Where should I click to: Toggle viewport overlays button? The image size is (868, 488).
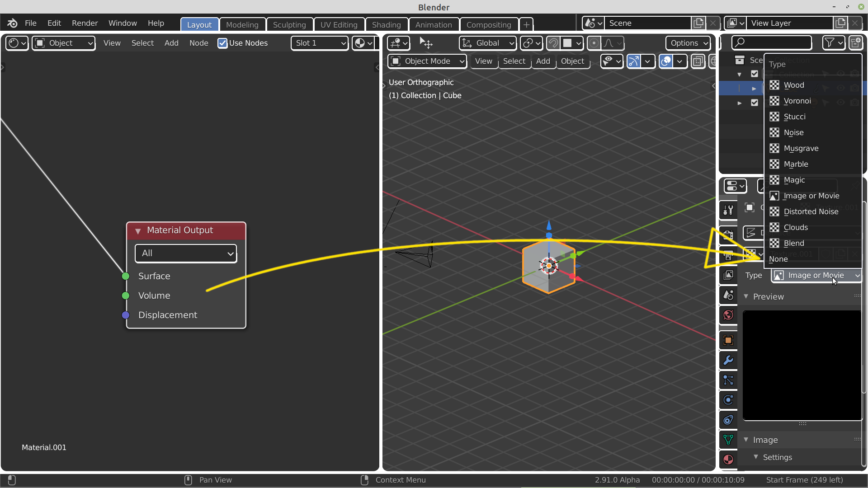coord(665,61)
